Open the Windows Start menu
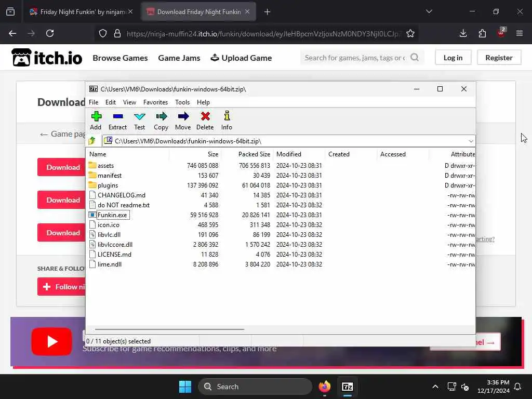The image size is (532, 399). click(185, 387)
